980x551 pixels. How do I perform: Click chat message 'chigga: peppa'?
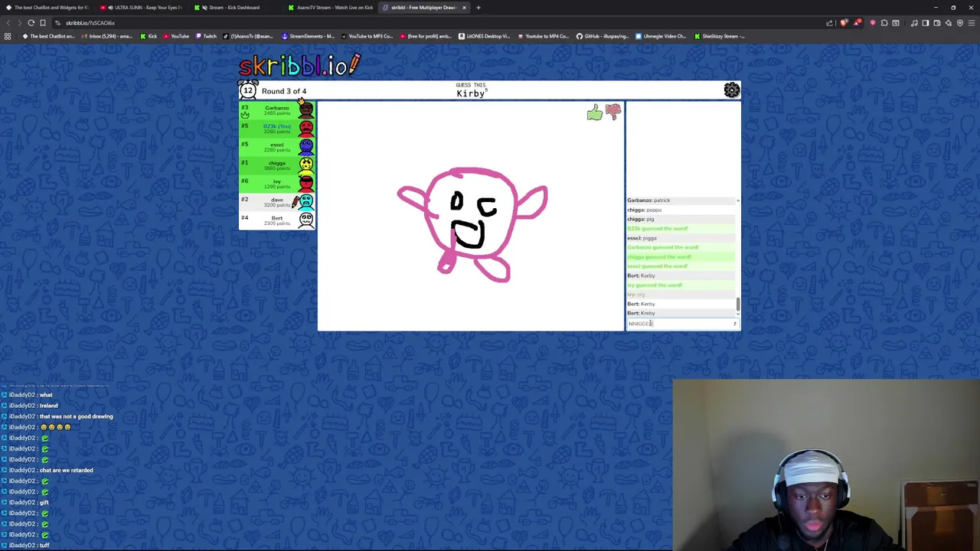point(644,210)
